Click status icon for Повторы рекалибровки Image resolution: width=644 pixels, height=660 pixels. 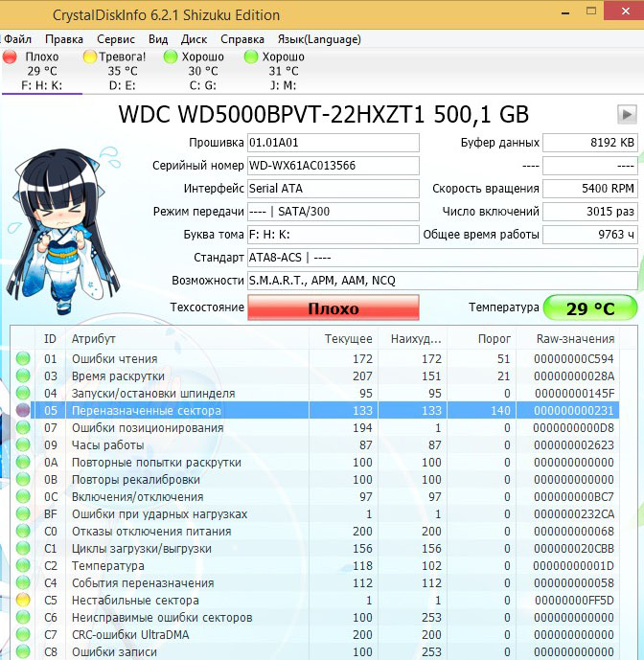pos(23,479)
